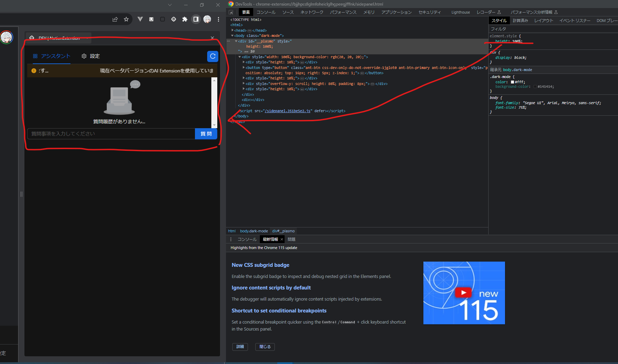Open the sidepanel.351be5e2.js script link
The image size is (618, 364).
pos(288,111)
